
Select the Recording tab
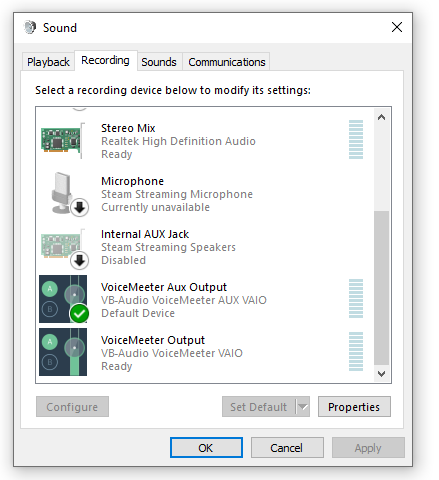tap(105, 60)
